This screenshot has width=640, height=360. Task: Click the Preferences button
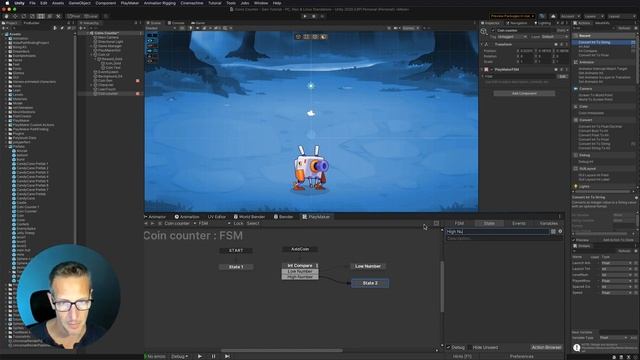pos(521,356)
